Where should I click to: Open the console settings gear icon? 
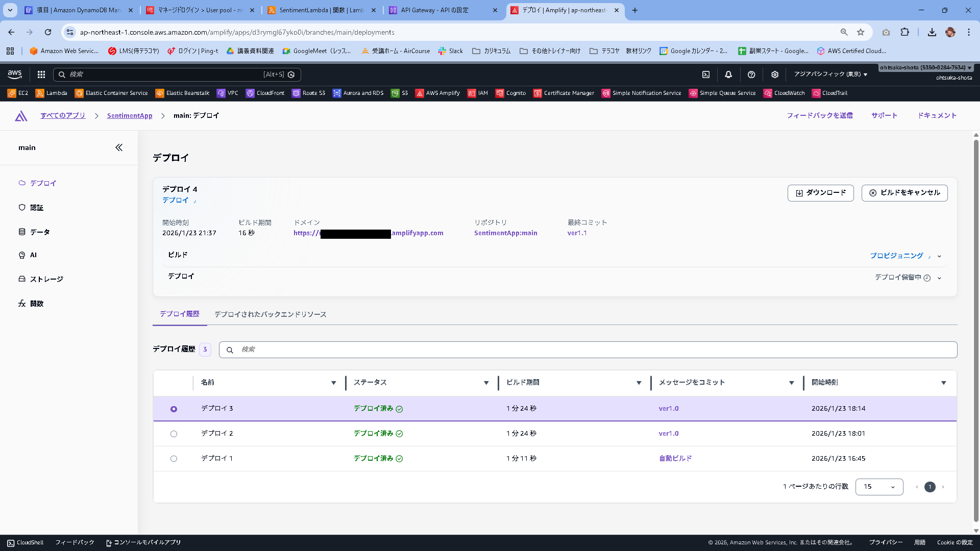pyautogui.click(x=775, y=74)
